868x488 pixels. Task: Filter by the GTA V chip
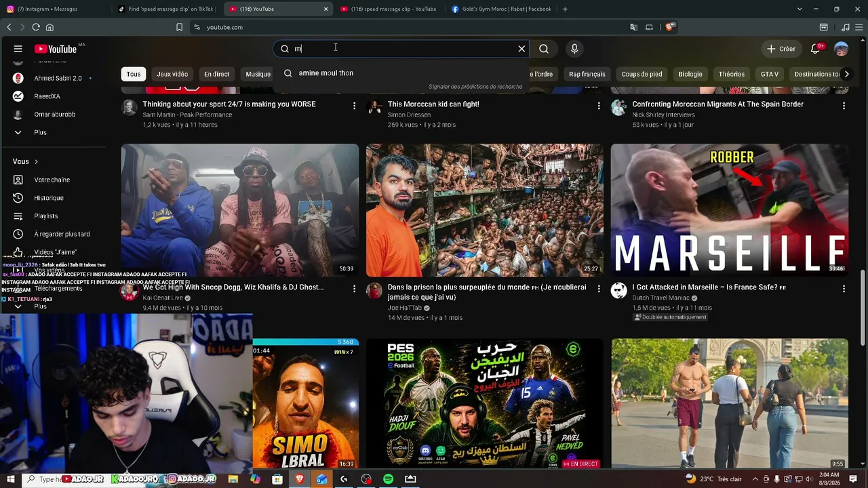tap(770, 74)
